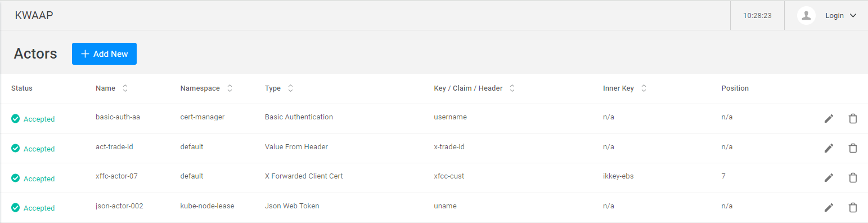Remove xffc-actor-07 via trash icon
This screenshot has width=868, height=223.
pos(853,177)
